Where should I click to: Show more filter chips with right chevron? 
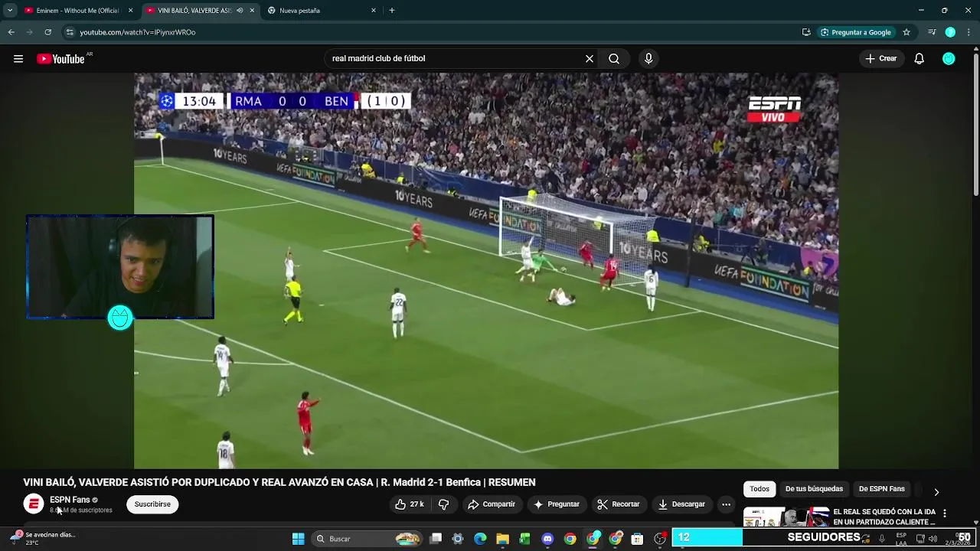(x=936, y=491)
